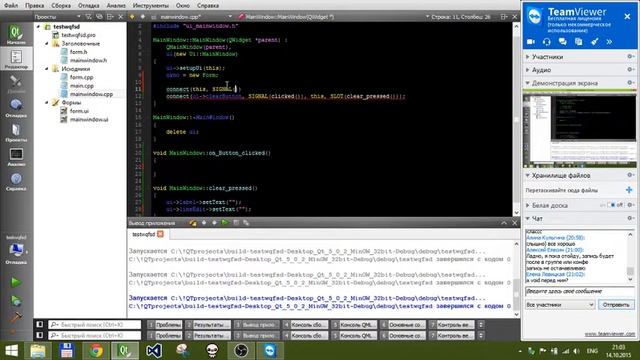Expand the Участники section
640x360 pixels.
[528, 57]
